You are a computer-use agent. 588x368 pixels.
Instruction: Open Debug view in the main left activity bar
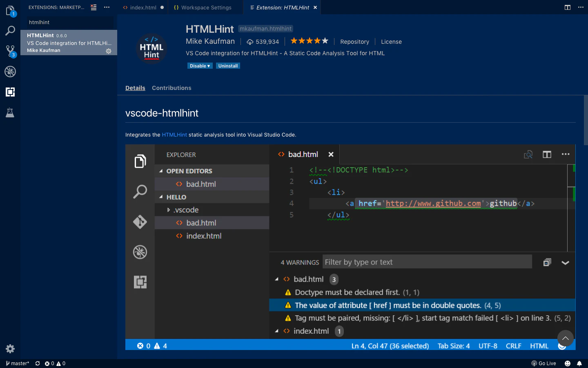pyautogui.click(x=10, y=72)
